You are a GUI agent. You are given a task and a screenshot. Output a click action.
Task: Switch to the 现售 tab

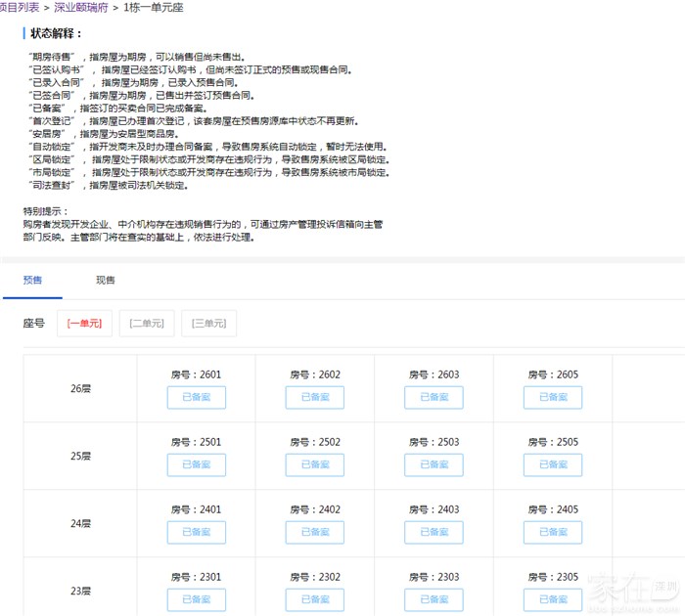105,280
